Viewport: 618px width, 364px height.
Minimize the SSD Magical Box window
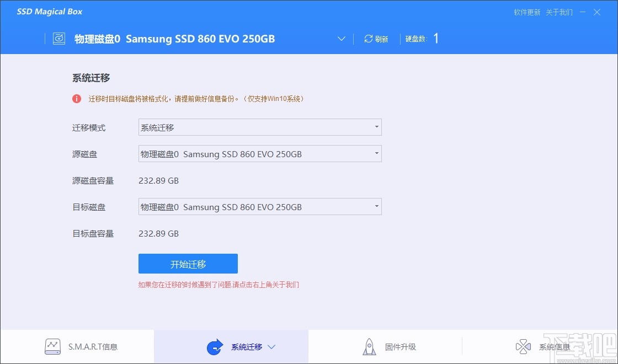coord(583,12)
